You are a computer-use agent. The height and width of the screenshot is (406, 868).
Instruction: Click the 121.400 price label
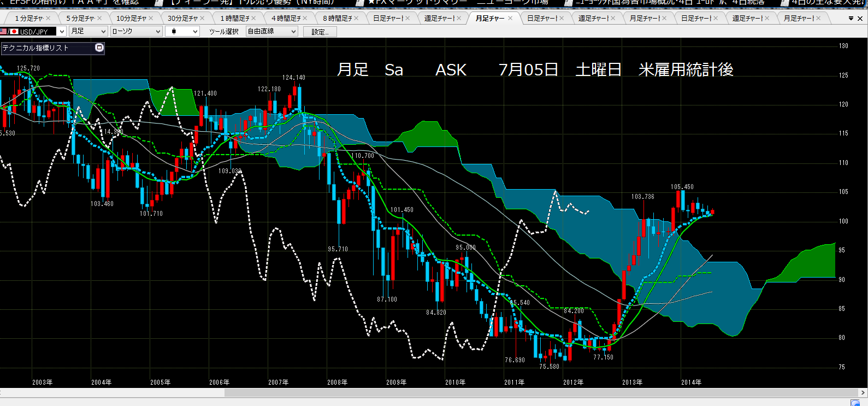[x=205, y=93]
